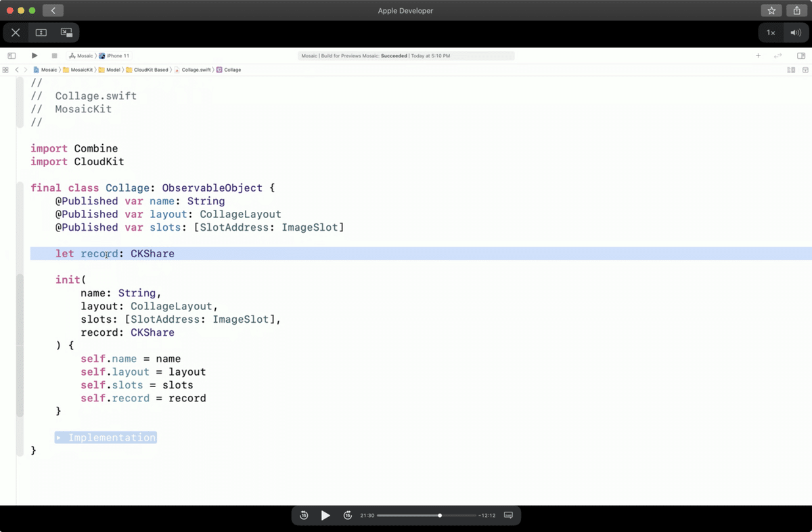Open the share button in title bar

(x=797, y=11)
